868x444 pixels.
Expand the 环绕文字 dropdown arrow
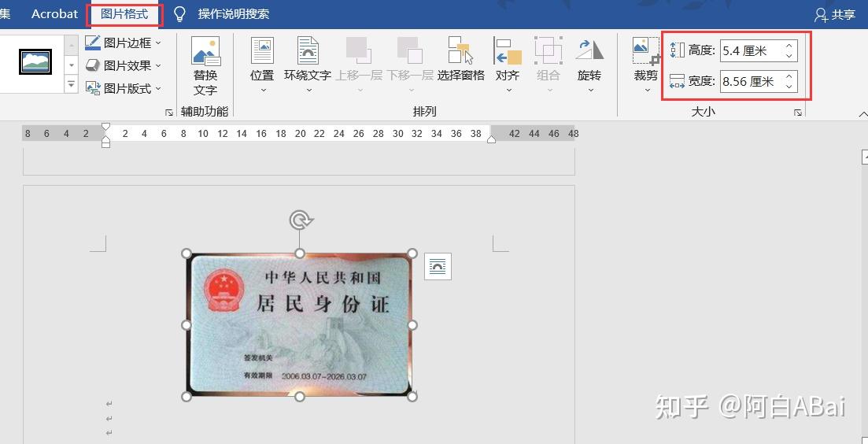[309, 91]
